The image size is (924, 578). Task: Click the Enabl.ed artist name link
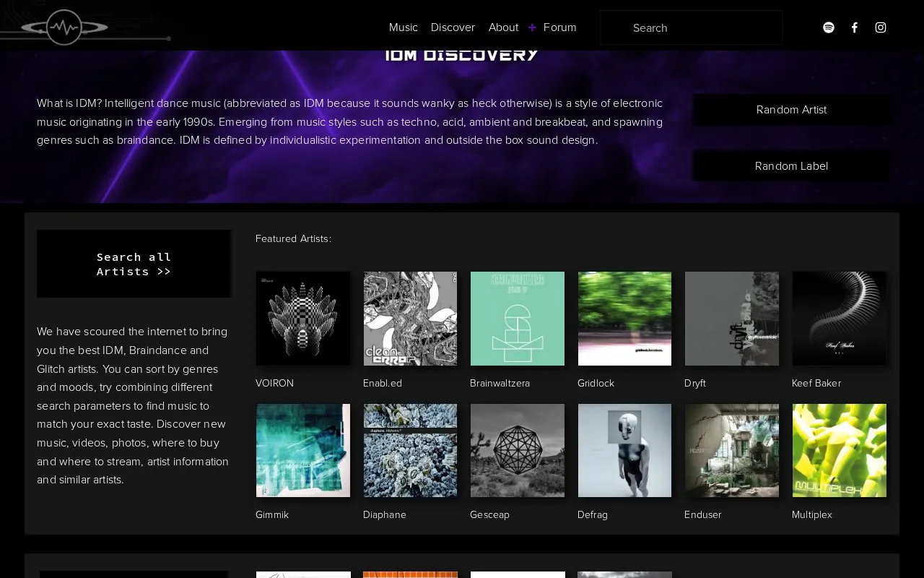tap(383, 383)
